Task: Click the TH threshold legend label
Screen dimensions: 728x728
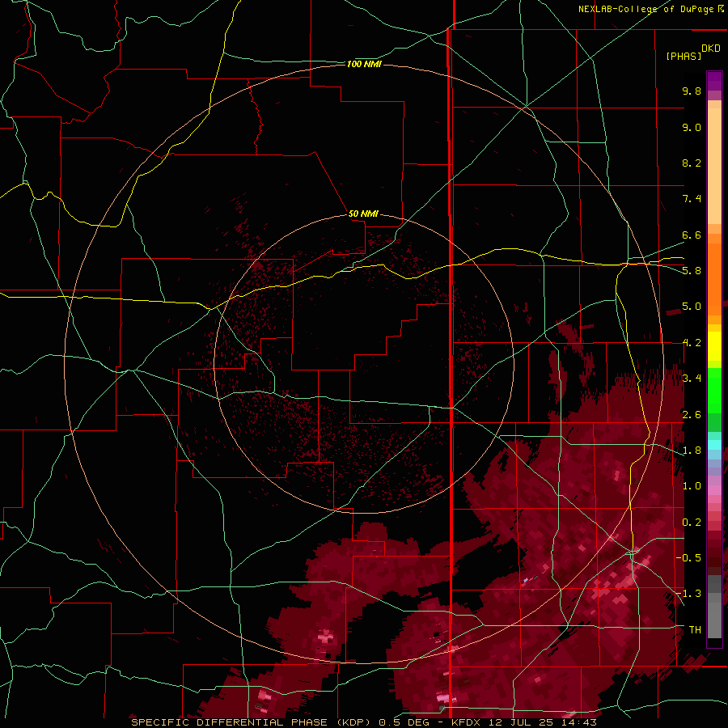Action: click(x=695, y=629)
